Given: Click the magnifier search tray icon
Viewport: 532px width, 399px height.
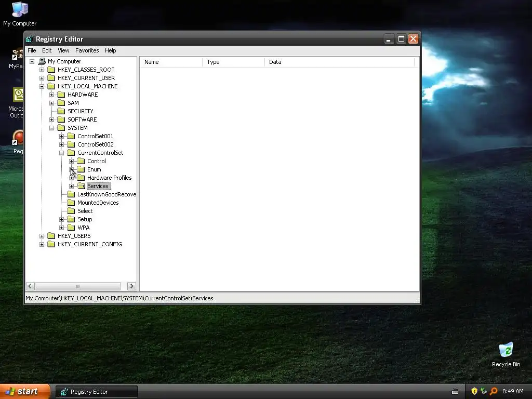Looking at the screenshot, I should [494, 391].
